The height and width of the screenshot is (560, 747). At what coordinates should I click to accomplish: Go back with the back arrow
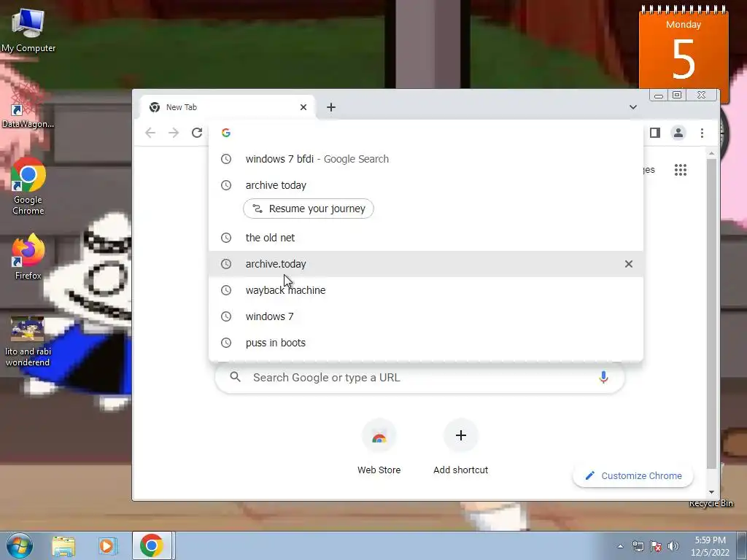tap(150, 133)
